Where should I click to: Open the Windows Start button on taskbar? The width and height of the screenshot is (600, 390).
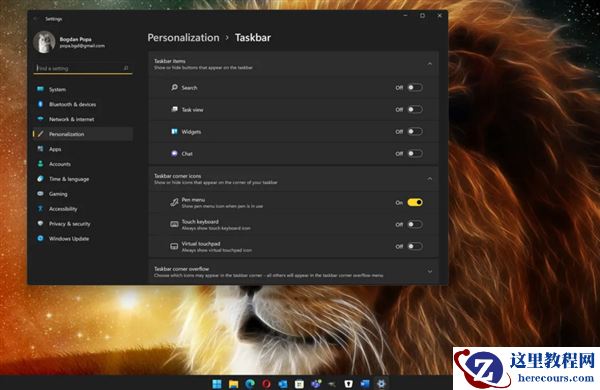coord(217,383)
